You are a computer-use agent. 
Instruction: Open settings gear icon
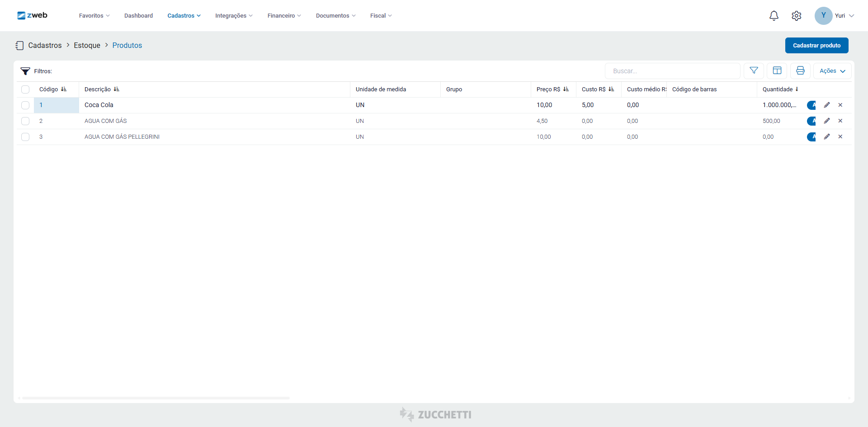pos(796,16)
